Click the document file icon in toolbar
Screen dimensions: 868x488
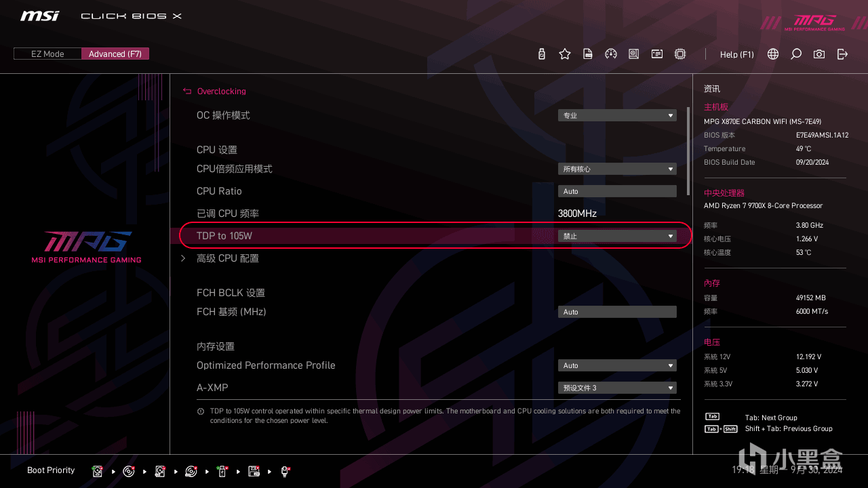point(588,54)
